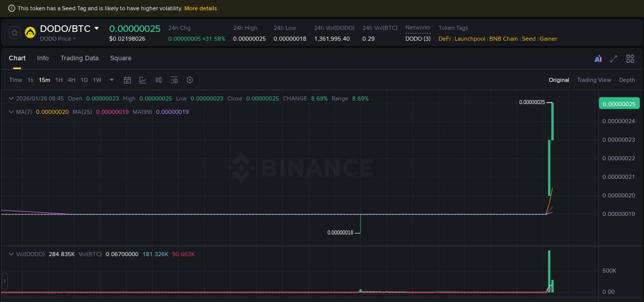Switch to the Trading Data tab
The height and width of the screenshot is (302, 644).
click(79, 58)
